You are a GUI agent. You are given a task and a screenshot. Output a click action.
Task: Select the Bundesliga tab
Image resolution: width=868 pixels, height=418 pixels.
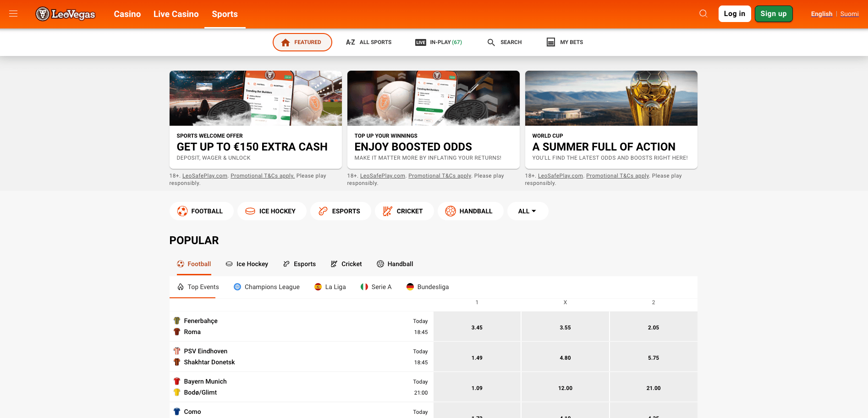click(x=428, y=287)
